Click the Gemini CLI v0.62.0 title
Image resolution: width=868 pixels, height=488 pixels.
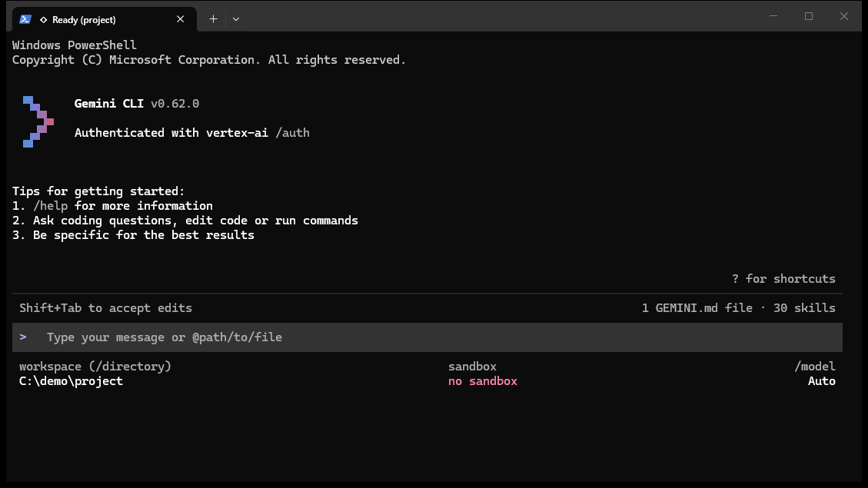pos(137,104)
